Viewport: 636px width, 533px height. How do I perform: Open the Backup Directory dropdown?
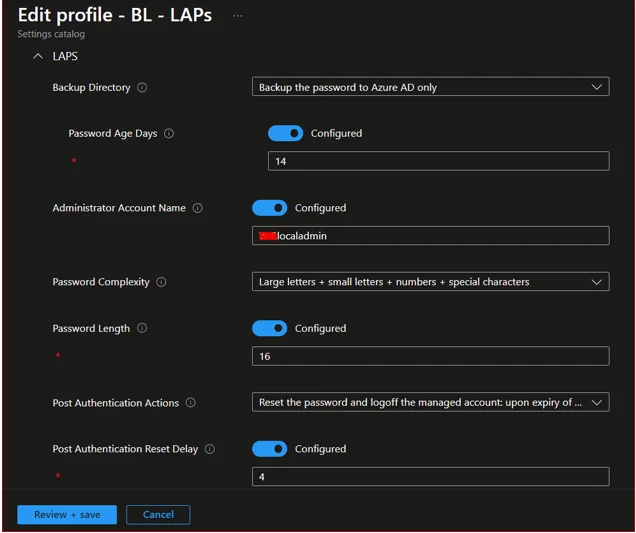coord(430,88)
